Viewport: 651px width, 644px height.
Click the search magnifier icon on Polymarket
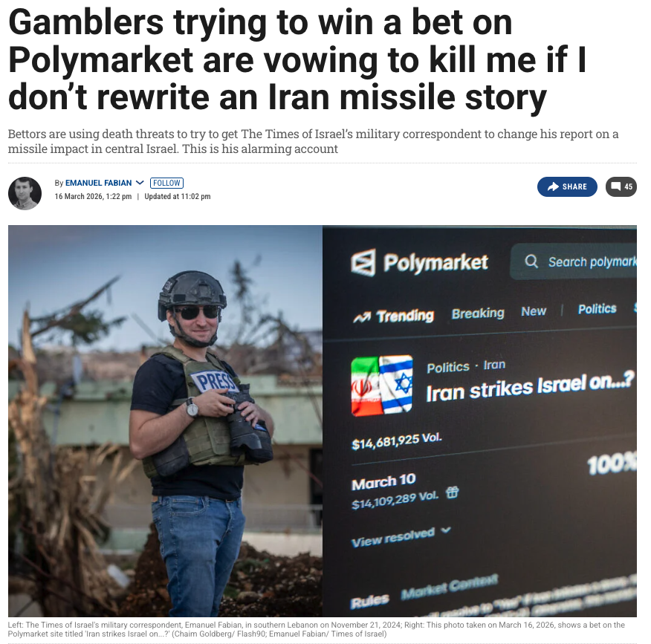531,261
